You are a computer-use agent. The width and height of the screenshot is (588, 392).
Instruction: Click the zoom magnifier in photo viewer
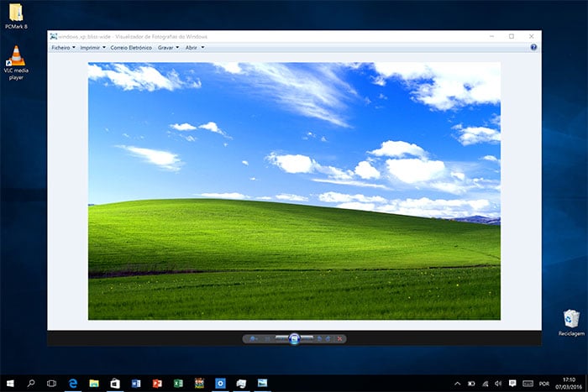253,339
